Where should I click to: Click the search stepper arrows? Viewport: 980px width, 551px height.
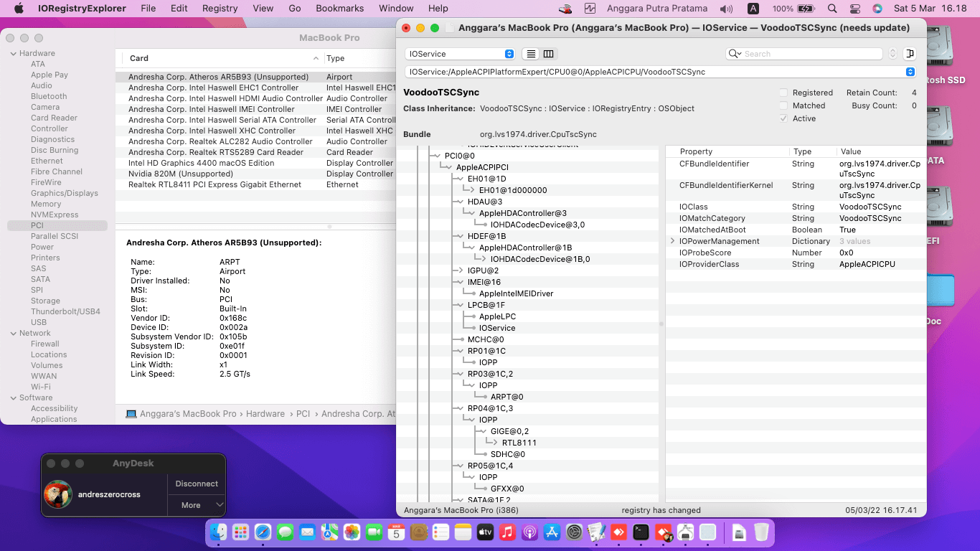click(x=892, y=54)
